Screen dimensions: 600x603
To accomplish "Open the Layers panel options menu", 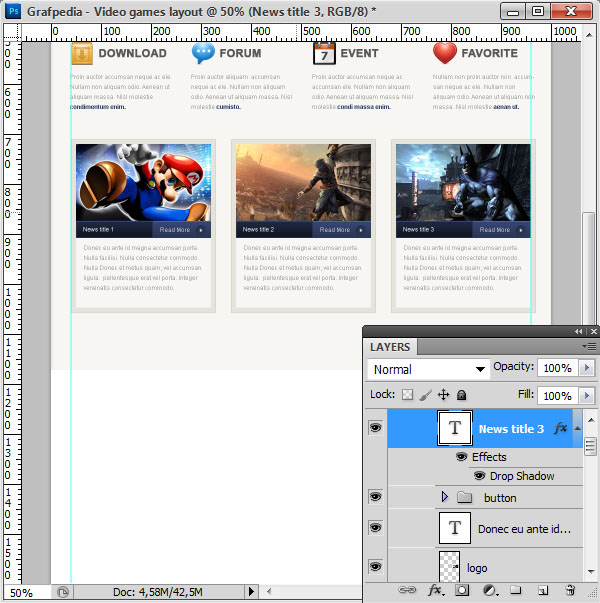I will [x=590, y=346].
